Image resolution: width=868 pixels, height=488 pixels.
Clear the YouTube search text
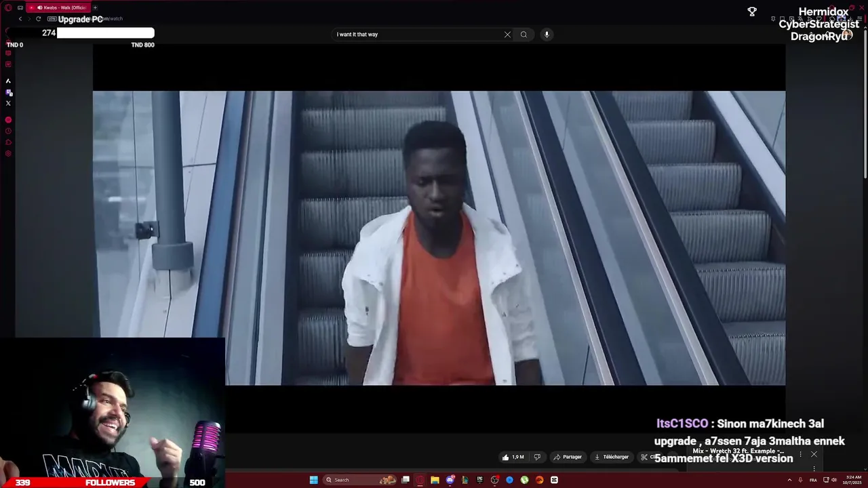[507, 35]
